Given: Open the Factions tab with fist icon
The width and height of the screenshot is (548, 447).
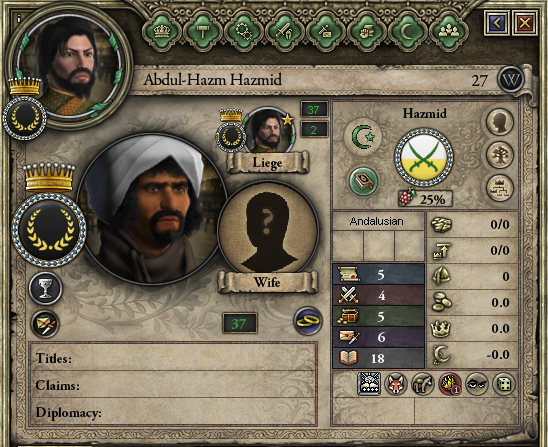Looking at the screenshot, I should tap(366, 31).
